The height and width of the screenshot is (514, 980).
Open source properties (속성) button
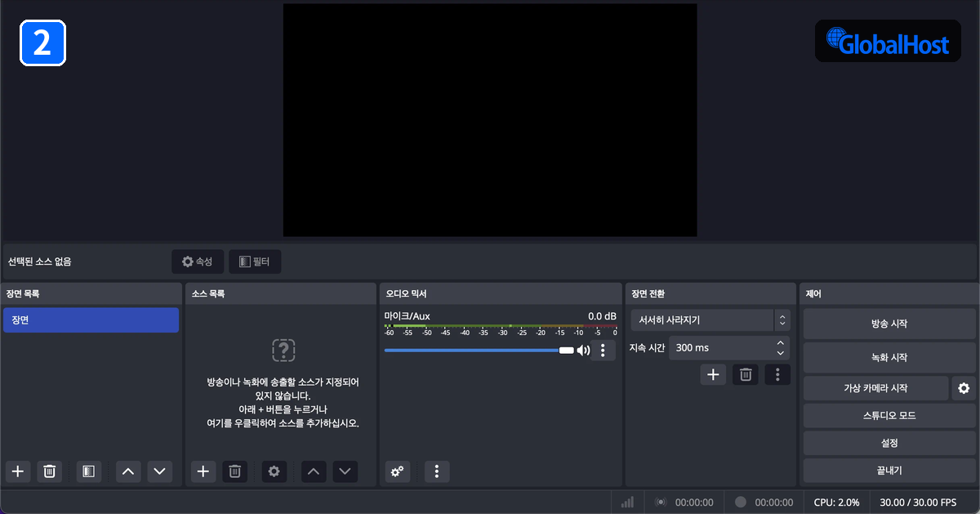(198, 261)
